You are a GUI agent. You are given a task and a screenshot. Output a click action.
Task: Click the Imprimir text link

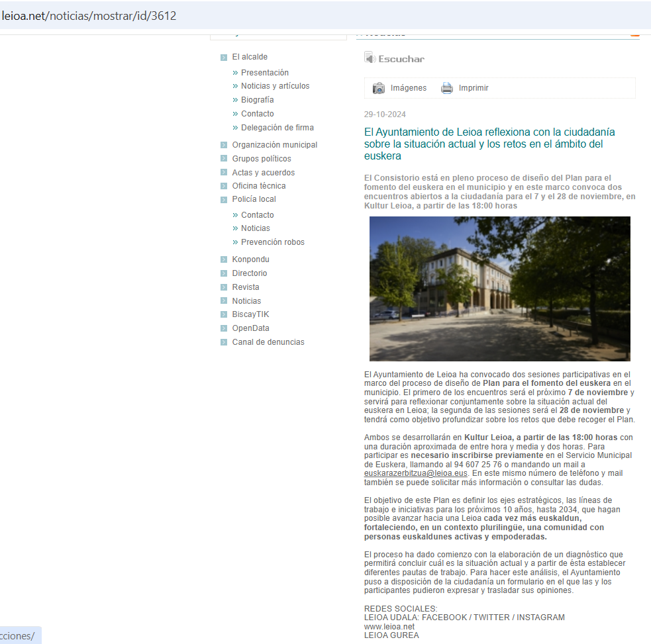(474, 88)
